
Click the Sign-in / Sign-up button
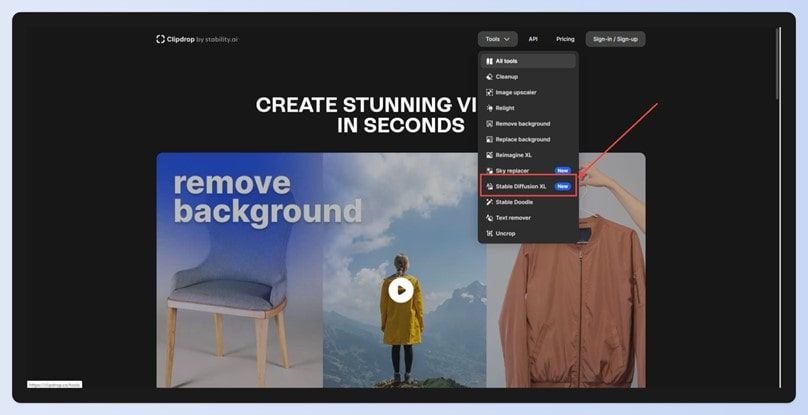615,39
